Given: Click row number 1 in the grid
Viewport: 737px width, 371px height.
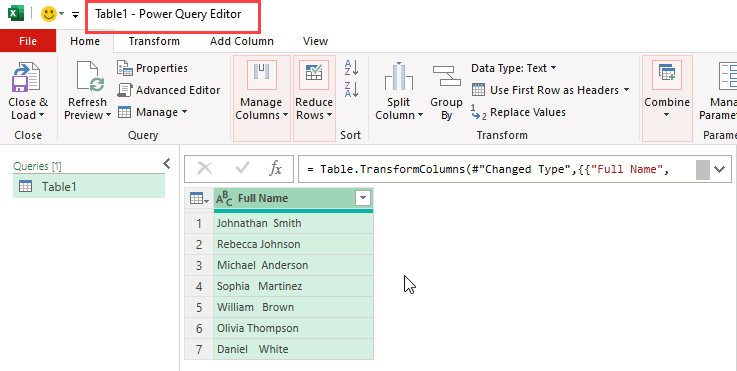Looking at the screenshot, I should point(199,223).
